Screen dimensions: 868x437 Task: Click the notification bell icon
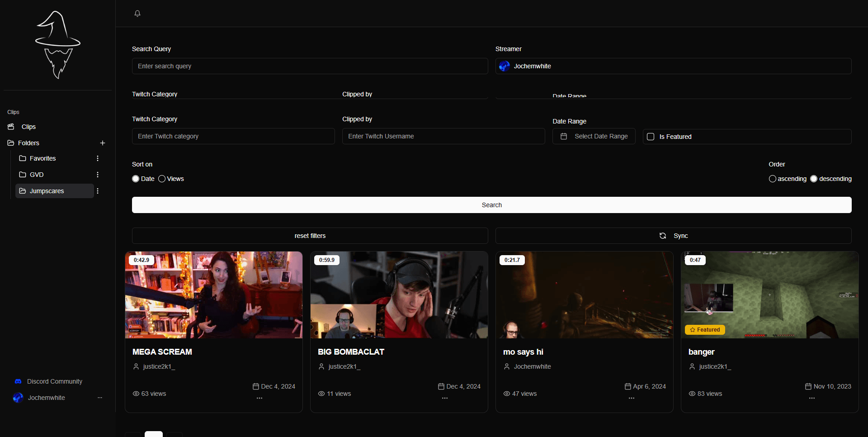[137, 14]
